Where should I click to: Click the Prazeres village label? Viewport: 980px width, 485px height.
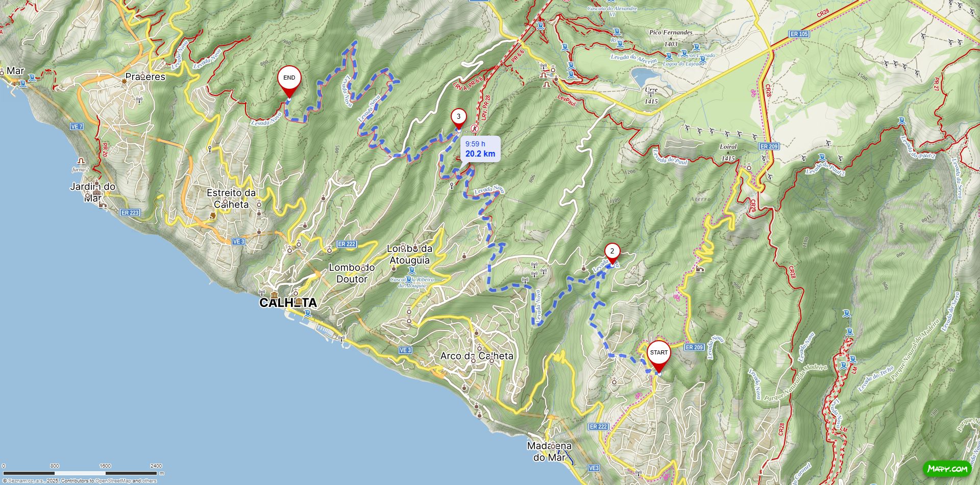[x=145, y=77]
